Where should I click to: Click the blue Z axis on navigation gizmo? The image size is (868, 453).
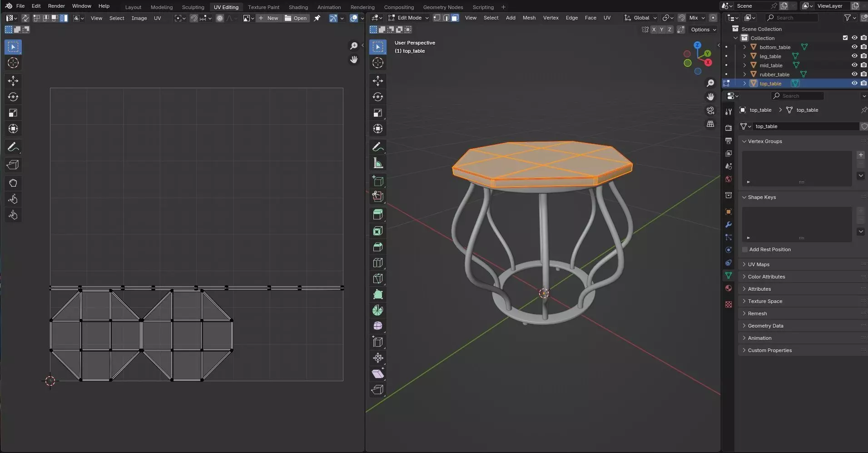click(x=697, y=45)
